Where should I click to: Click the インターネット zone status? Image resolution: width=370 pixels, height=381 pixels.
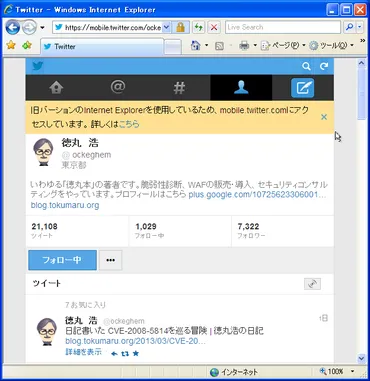pyautogui.click(x=234, y=372)
